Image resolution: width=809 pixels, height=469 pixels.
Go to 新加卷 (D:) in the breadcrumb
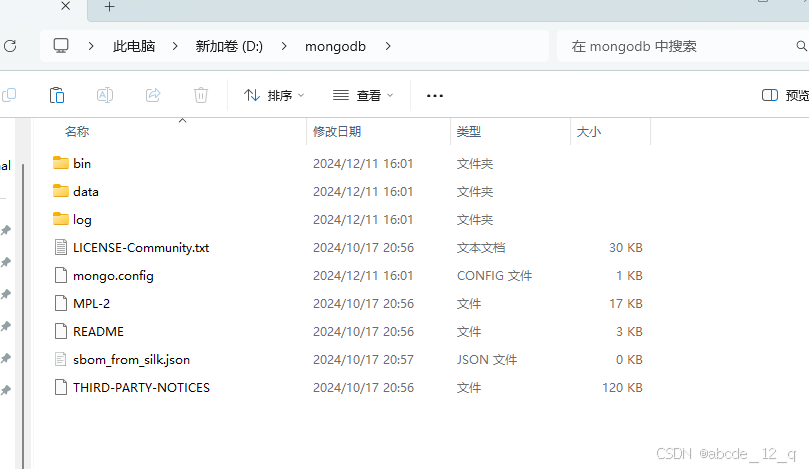(229, 46)
